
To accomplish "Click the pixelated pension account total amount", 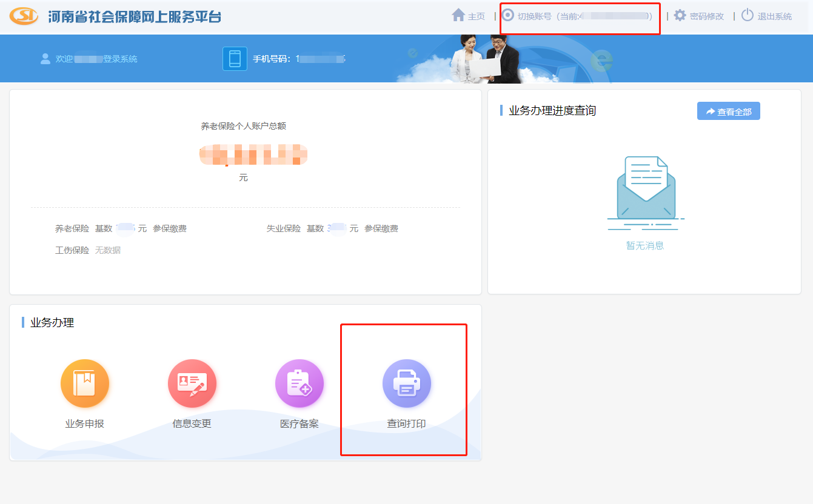I will [x=253, y=155].
